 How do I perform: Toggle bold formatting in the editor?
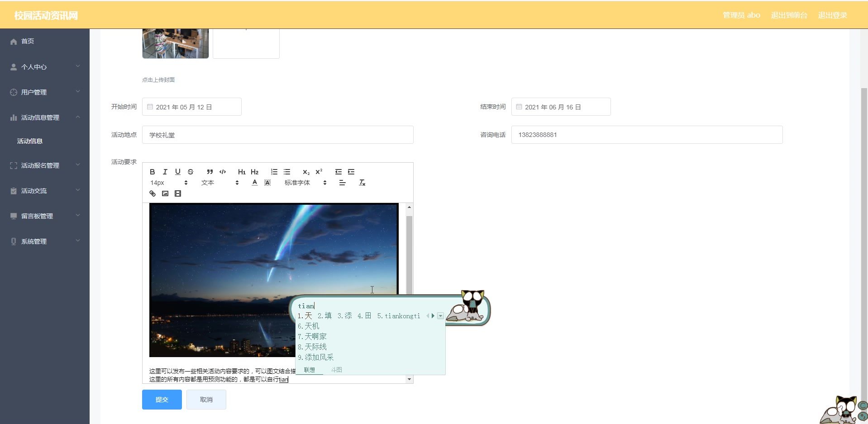(x=153, y=172)
